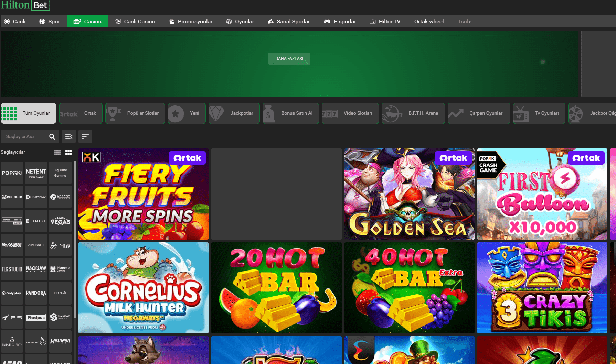Open the Fiery Fruits More Spins game
The height and width of the screenshot is (364, 616).
coord(144,194)
